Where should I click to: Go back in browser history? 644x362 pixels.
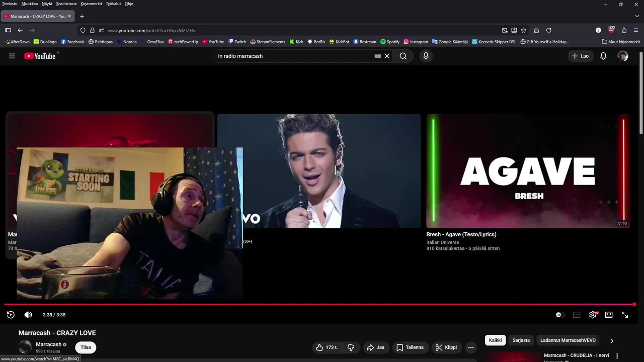[x=20, y=30]
